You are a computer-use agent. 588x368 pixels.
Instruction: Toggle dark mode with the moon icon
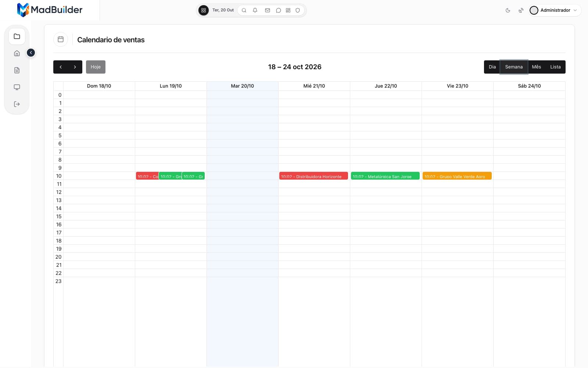tap(508, 10)
